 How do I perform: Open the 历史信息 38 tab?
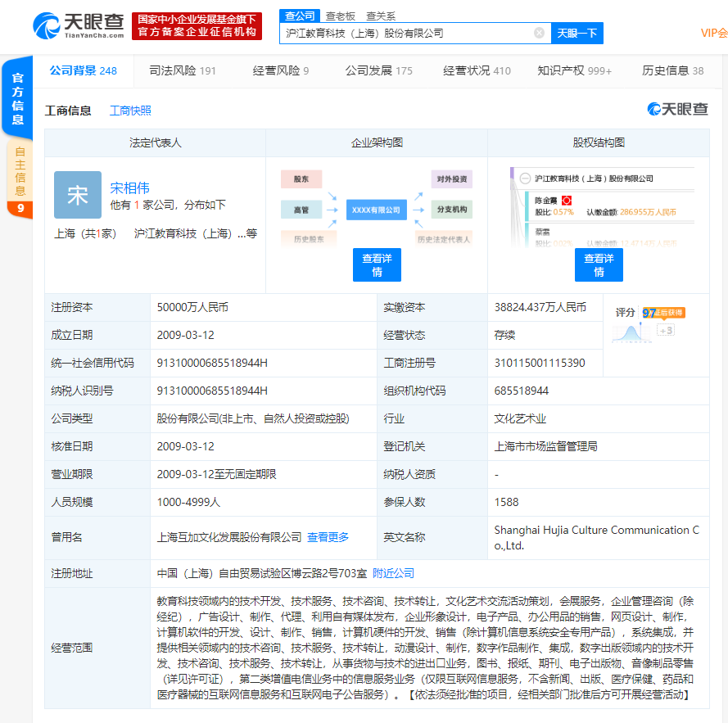point(673,70)
